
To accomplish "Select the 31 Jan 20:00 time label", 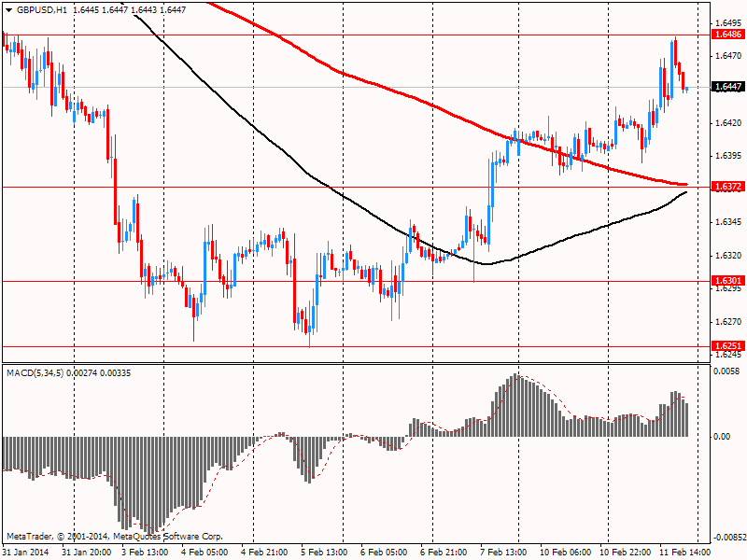I will 87,553.
